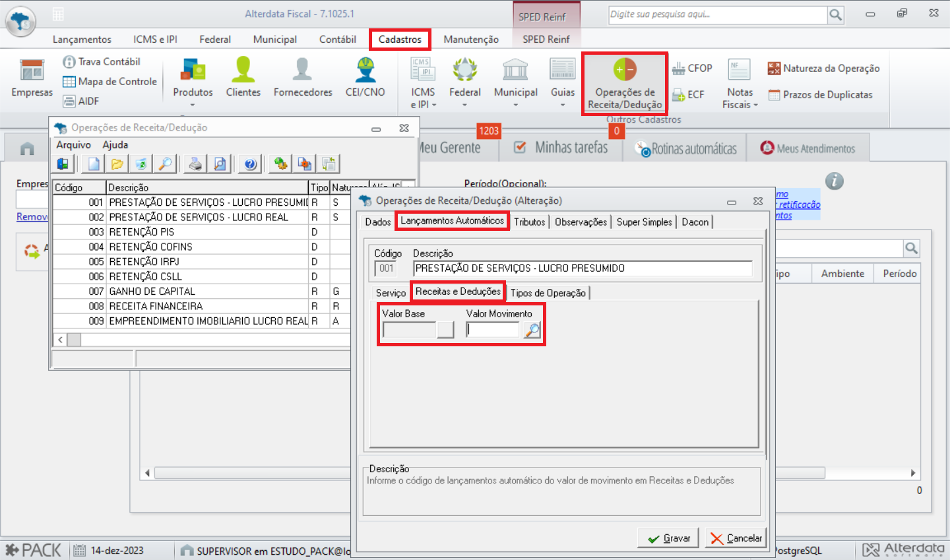
Task: Switch to the Tributos tab
Action: pos(530,222)
